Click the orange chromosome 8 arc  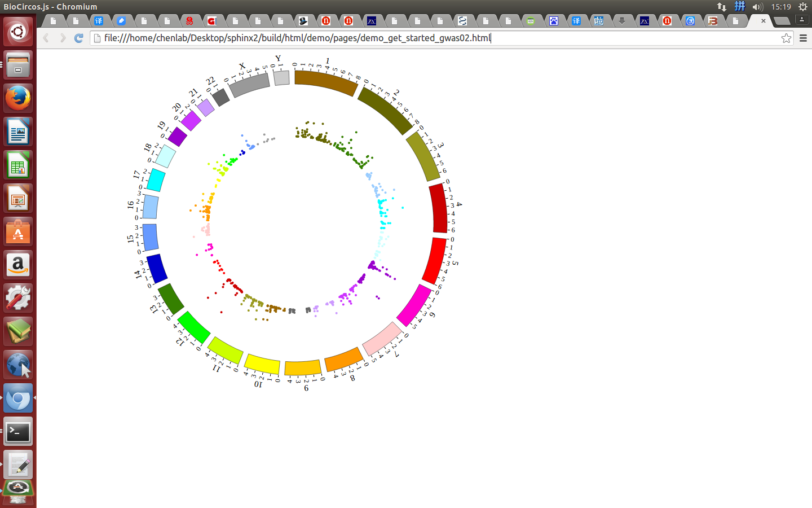(x=344, y=360)
